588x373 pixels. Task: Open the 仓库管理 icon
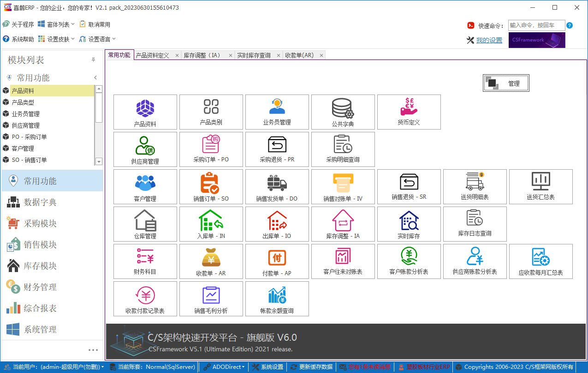click(x=145, y=224)
